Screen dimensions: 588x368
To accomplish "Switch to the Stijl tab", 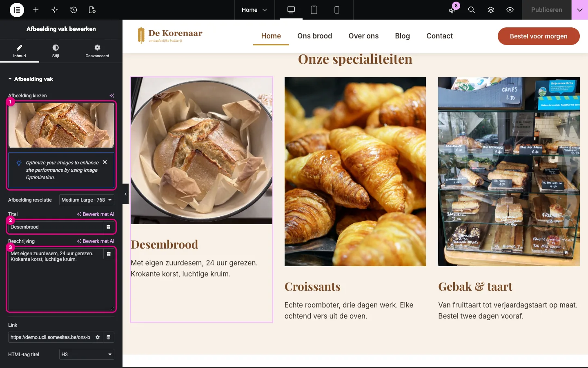I will point(56,51).
